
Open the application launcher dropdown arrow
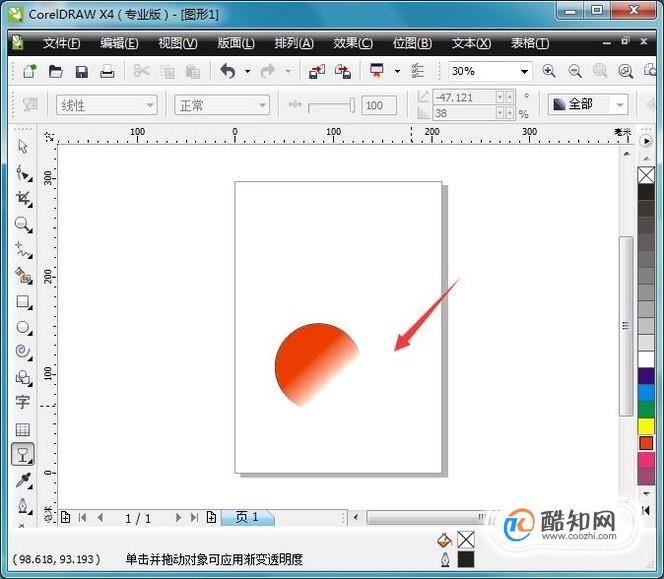397,71
